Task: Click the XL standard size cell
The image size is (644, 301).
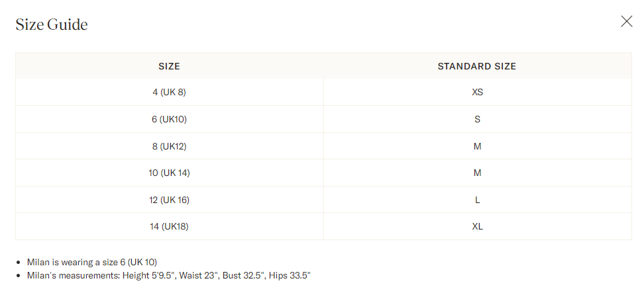Action: pos(477,226)
